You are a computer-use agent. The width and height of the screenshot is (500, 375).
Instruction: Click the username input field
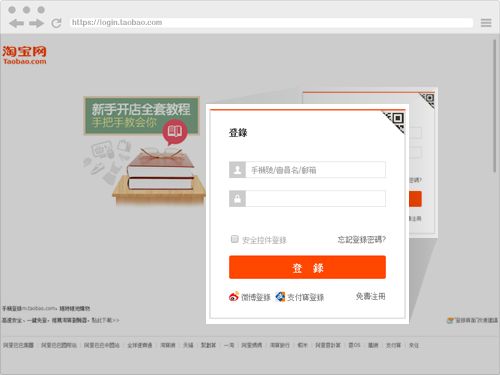(x=316, y=170)
